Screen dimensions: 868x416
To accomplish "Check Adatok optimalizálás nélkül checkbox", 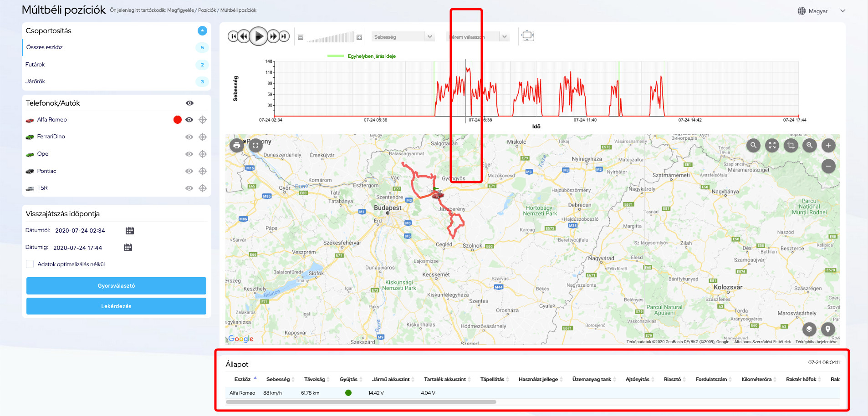I will [x=30, y=264].
